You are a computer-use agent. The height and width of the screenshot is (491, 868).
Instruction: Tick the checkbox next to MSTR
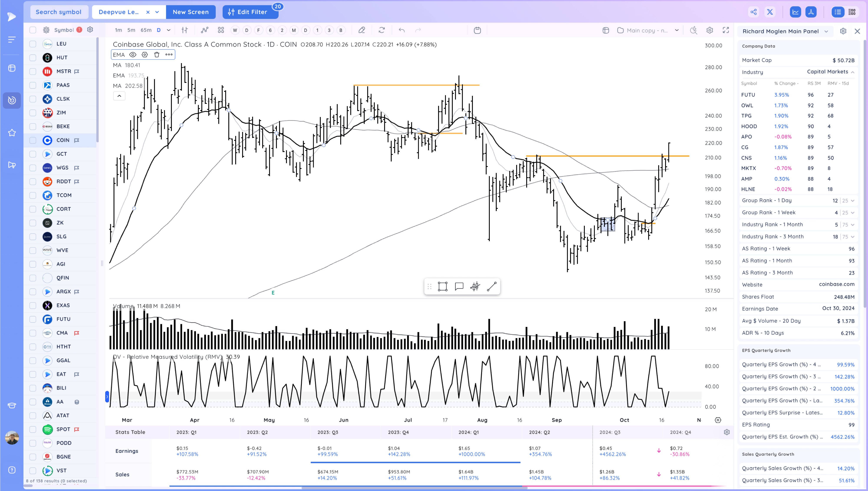coord(33,72)
